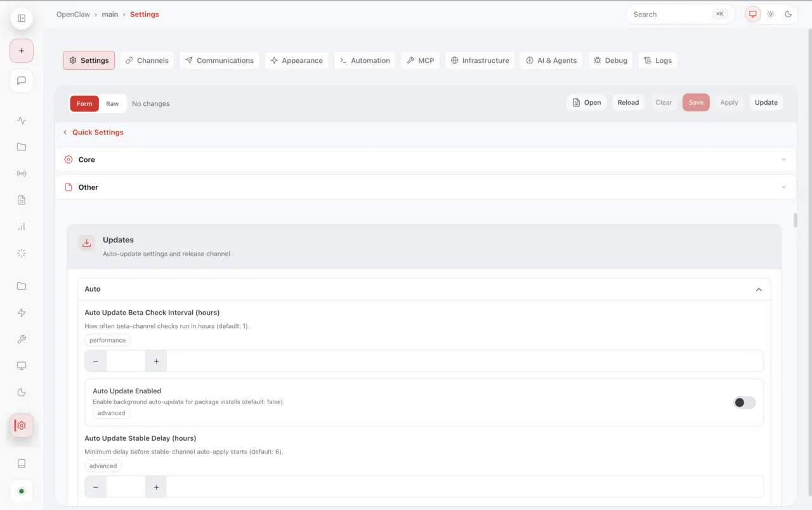812x510 pixels.
Task: Open the book docs icon in sidebar
Action: 22,464
